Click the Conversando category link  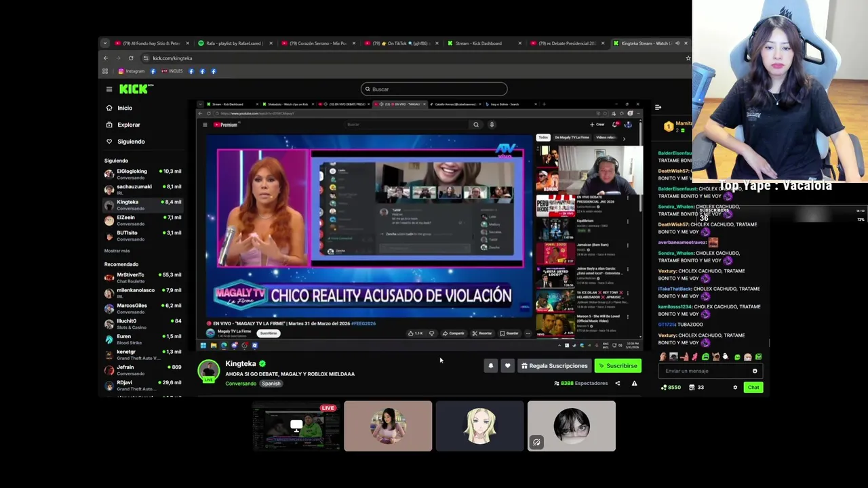(x=241, y=384)
